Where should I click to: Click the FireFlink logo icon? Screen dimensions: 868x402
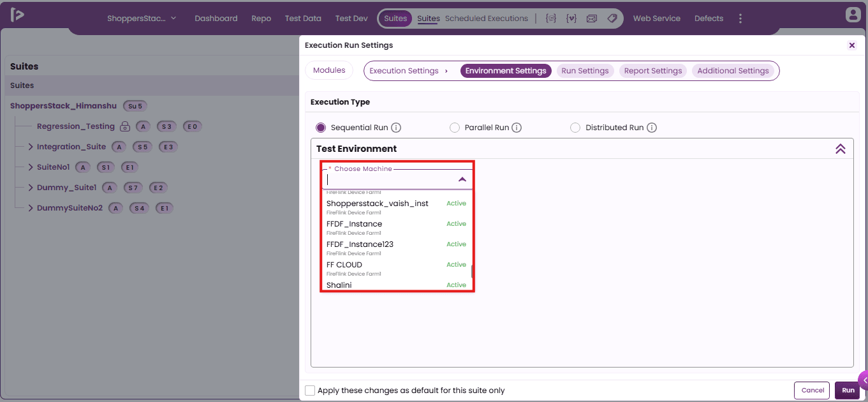(x=17, y=14)
